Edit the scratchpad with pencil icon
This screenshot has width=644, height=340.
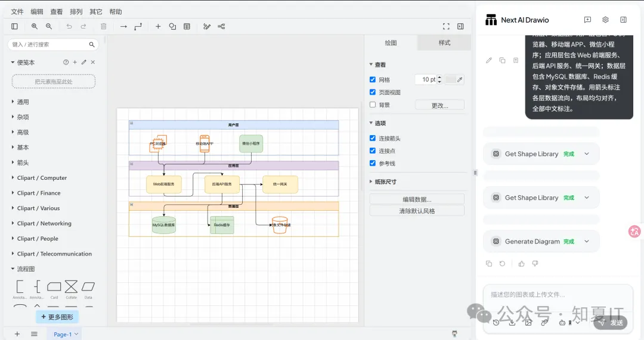coord(84,63)
